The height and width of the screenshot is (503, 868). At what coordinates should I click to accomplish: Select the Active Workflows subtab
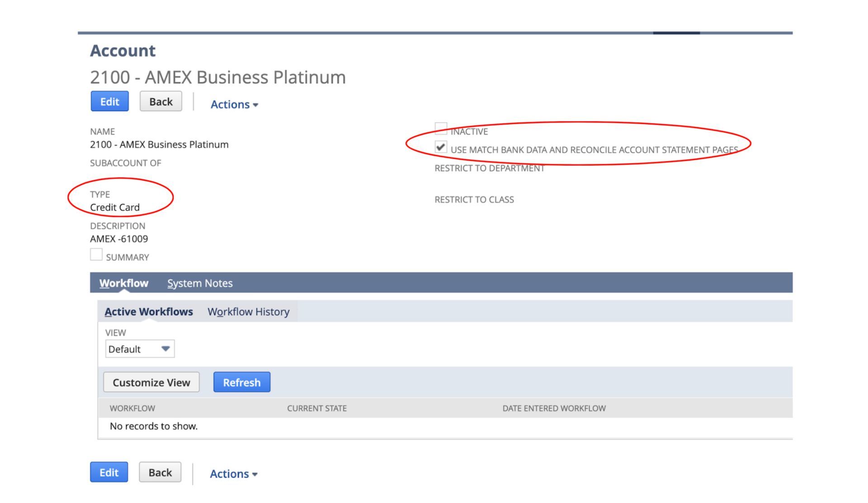coord(149,312)
